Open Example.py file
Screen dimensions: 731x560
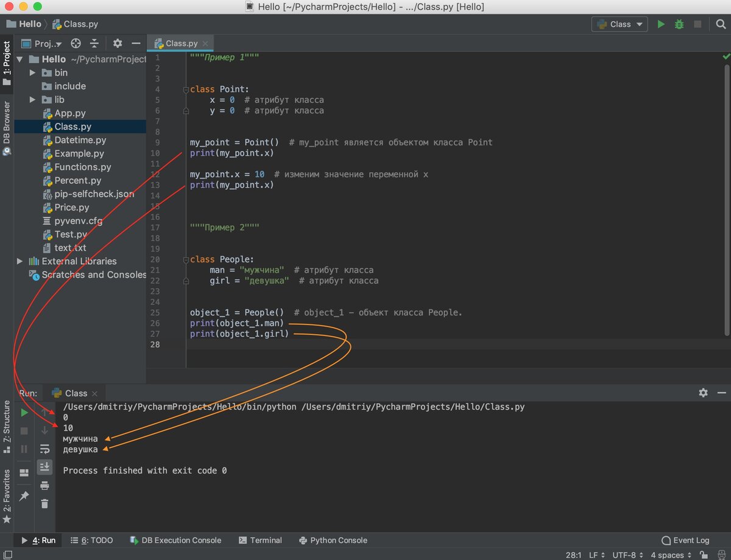pos(79,153)
